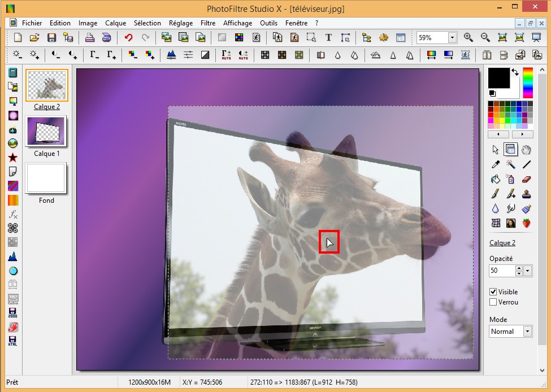Screen dimensions: 551x392
Task: Select the Blur water drop tool
Action: [496, 208]
